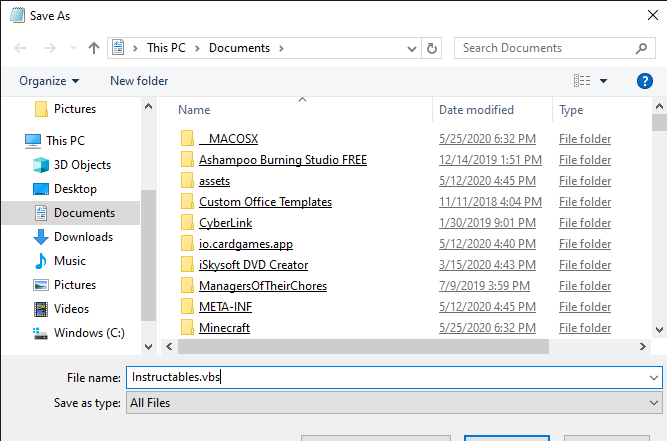The height and width of the screenshot is (441, 667).
Task: Select the __MACOSX folder
Action: tap(228, 139)
